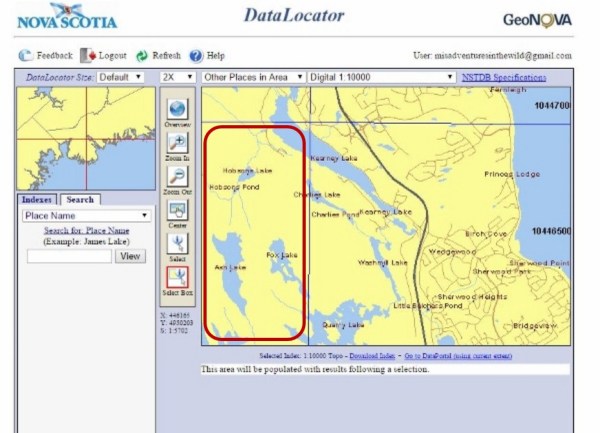600x433 pixels.
Task: Click the Overview globe tool
Action: click(177, 109)
